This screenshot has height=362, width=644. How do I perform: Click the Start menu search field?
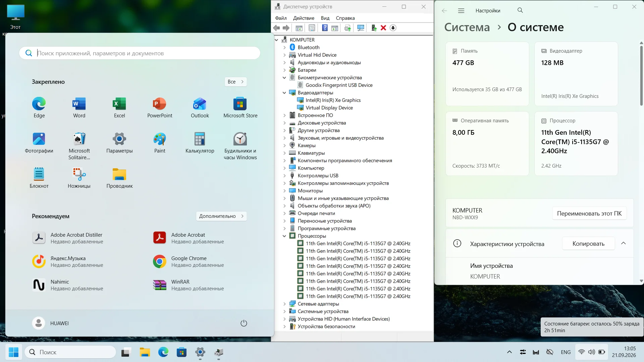[140, 53]
